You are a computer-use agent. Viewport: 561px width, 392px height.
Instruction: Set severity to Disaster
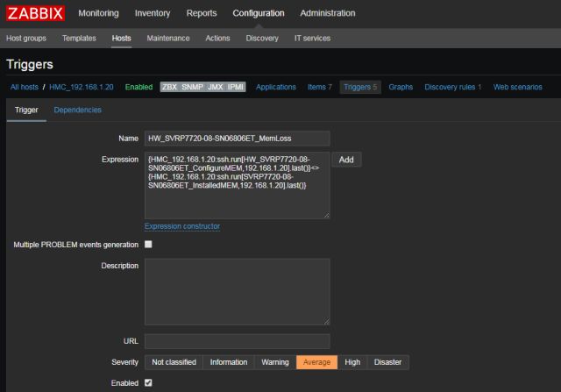coord(387,362)
